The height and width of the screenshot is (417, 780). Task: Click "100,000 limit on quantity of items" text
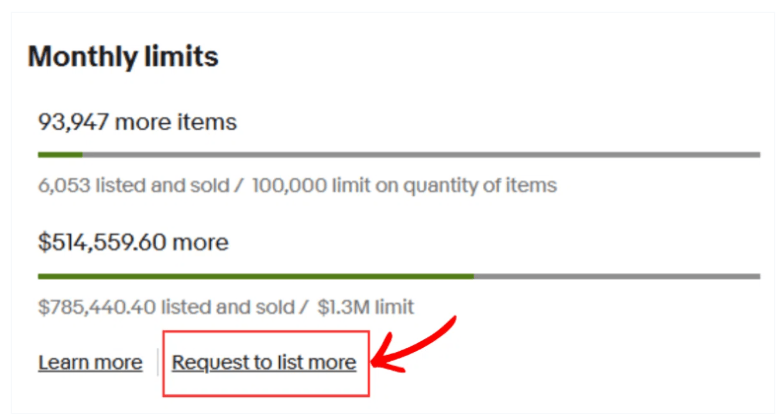(404, 185)
